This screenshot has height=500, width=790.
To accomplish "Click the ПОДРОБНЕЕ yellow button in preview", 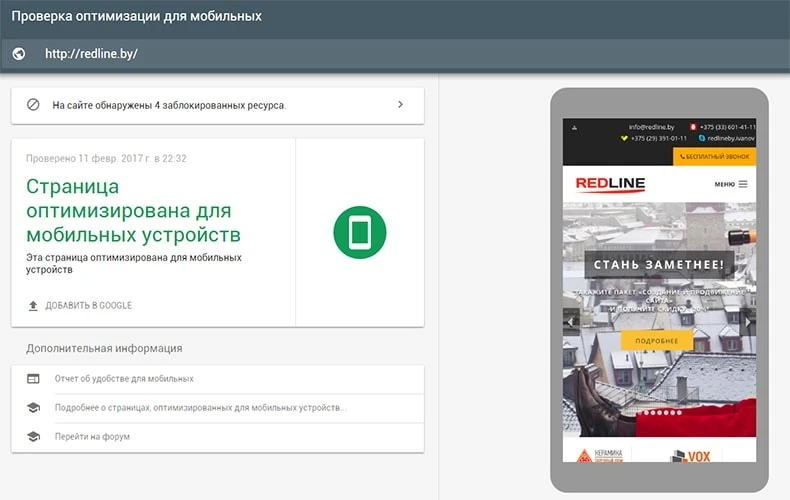I will point(656,341).
